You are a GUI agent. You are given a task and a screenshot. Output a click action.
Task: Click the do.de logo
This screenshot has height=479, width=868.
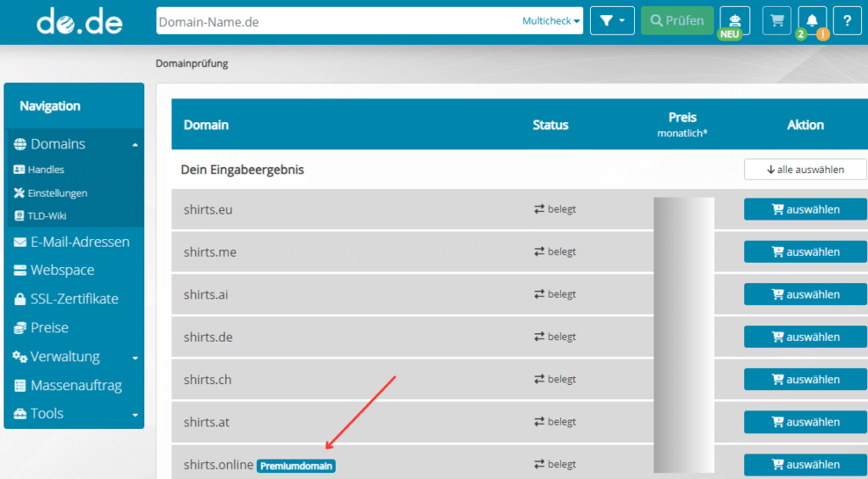click(x=79, y=21)
